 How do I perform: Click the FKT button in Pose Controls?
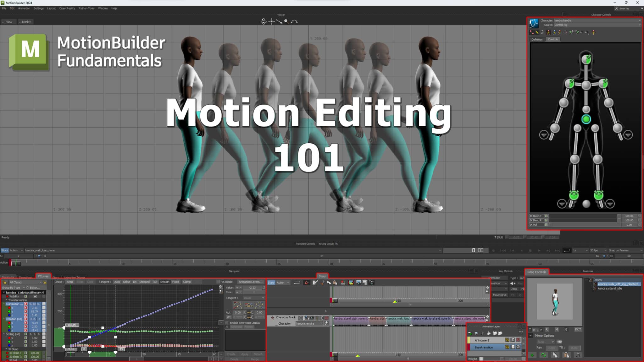[578, 330]
